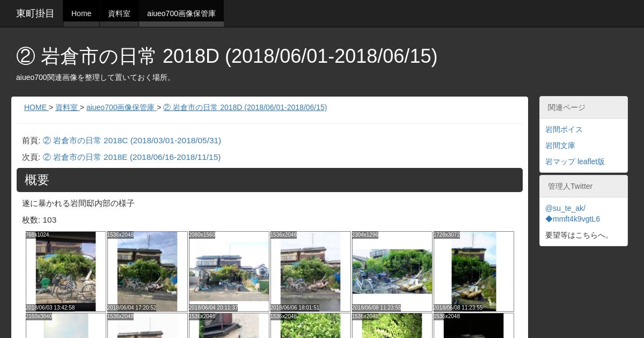Select the text 遂に暴かれる岩間邸内部の様子

(78, 203)
